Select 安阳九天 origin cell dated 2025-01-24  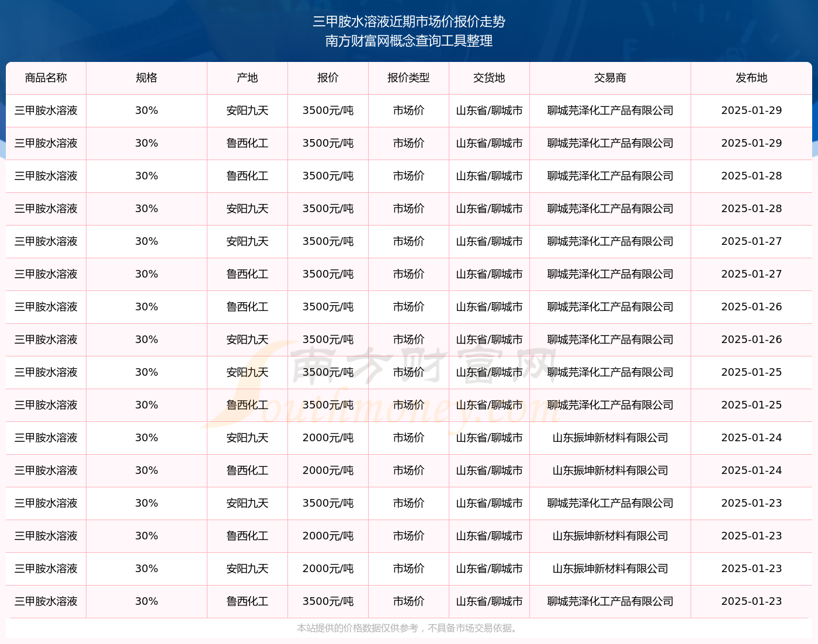pos(247,438)
